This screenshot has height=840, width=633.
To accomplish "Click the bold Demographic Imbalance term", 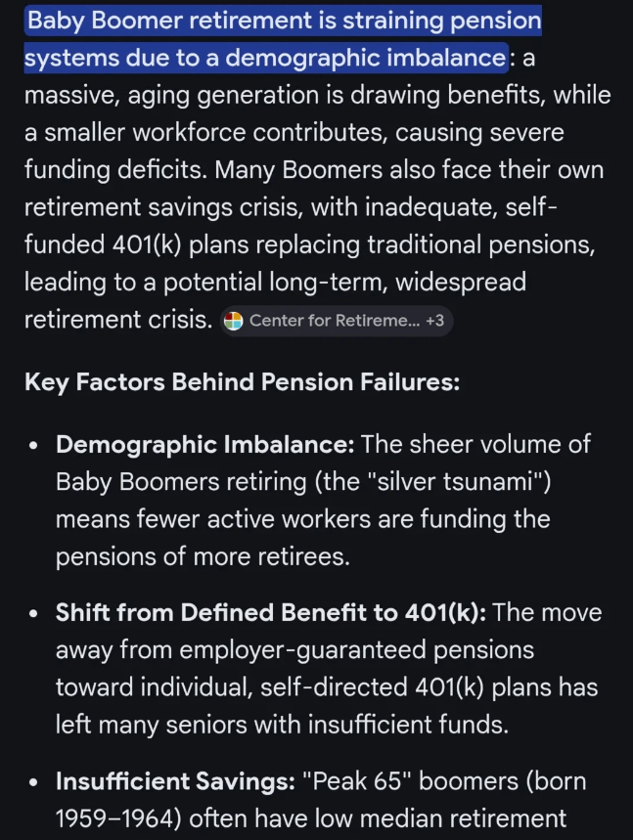I will click(x=204, y=444).
